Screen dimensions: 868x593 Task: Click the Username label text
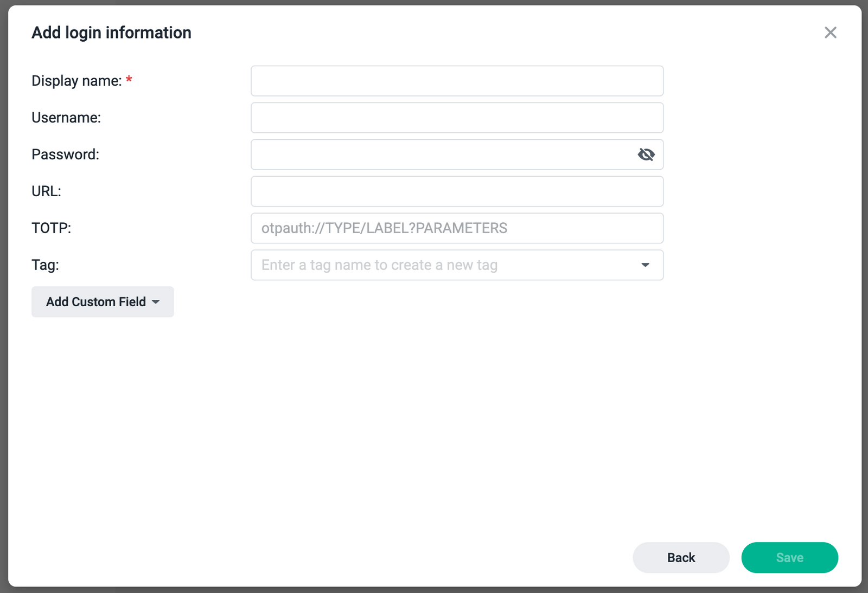click(x=66, y=118)
